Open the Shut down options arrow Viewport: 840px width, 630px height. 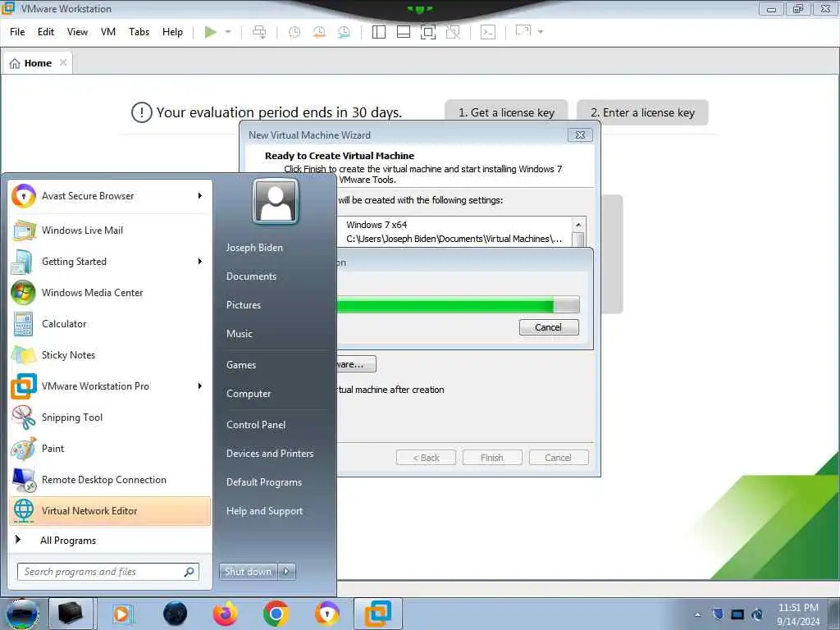click(x=287, y=572)
